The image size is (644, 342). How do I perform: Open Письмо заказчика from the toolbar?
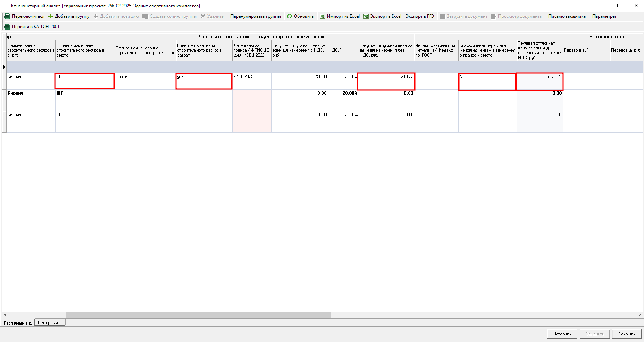(x=567, y=16)
